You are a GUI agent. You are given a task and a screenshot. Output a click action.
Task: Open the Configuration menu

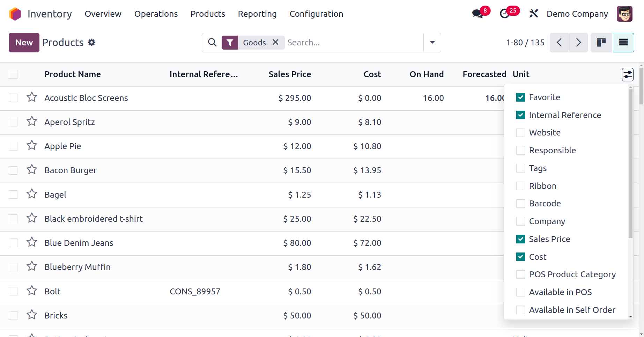coord(316,14)
